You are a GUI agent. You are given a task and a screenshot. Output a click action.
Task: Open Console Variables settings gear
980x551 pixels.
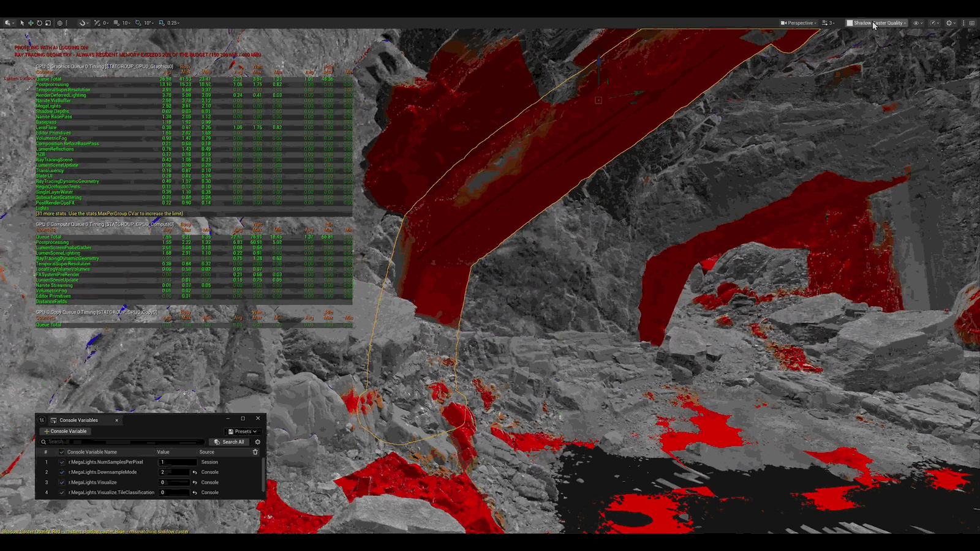pyautogui.click(x=257, y=442)
